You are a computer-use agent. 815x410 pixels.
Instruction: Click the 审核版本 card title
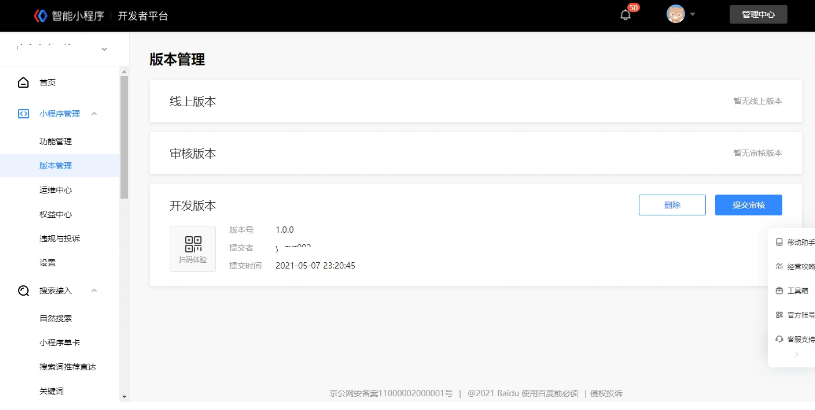point(193,153)
